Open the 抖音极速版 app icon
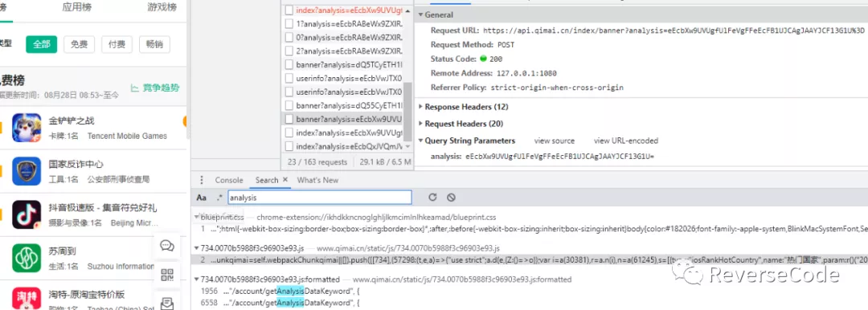 click(27, 214)
